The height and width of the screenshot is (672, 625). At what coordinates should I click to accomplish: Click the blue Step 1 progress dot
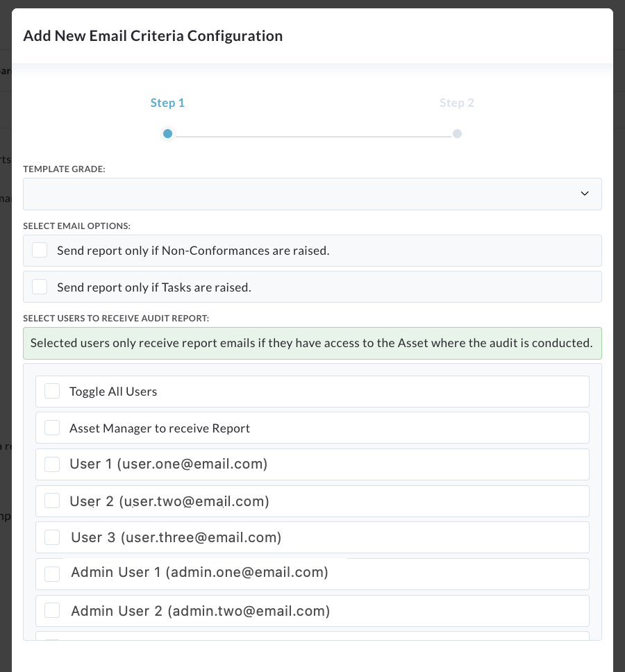(167, 134)
